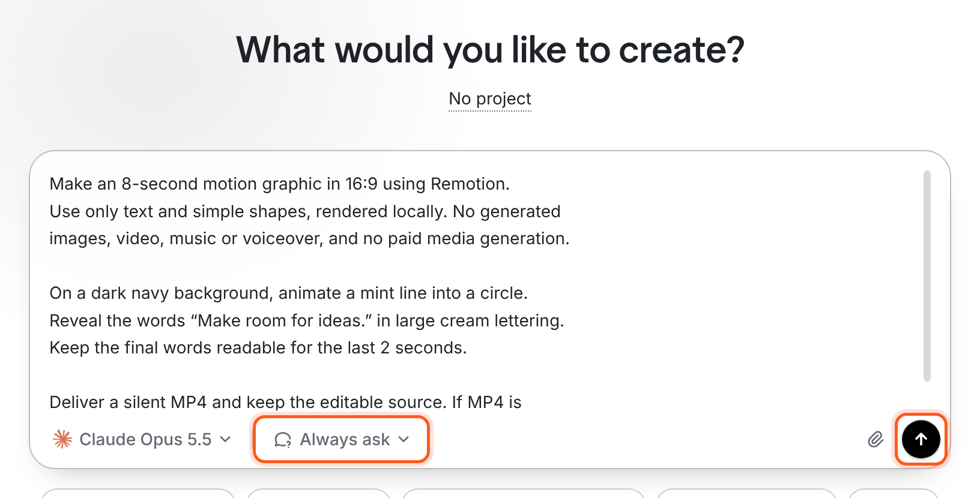Open the Always ask permission dropdown
The height and width of the screenshot is (498, 980).
tap(341, 440)
